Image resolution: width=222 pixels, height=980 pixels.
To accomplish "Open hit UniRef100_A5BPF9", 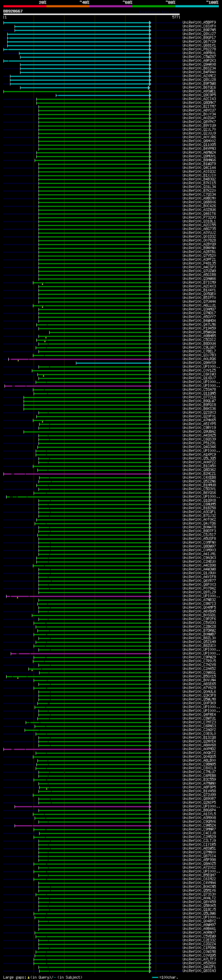I will (x=199, y=23).
